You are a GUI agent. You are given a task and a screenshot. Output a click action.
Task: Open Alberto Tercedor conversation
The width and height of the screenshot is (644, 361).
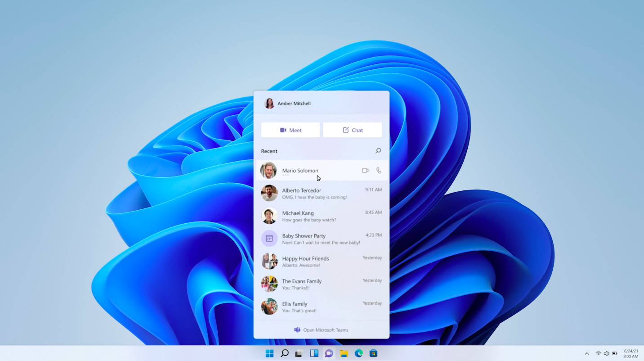(321, 193)
